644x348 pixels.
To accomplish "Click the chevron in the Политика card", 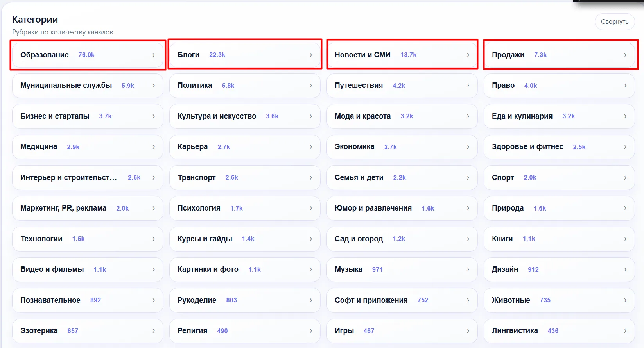I will [311, 86].
